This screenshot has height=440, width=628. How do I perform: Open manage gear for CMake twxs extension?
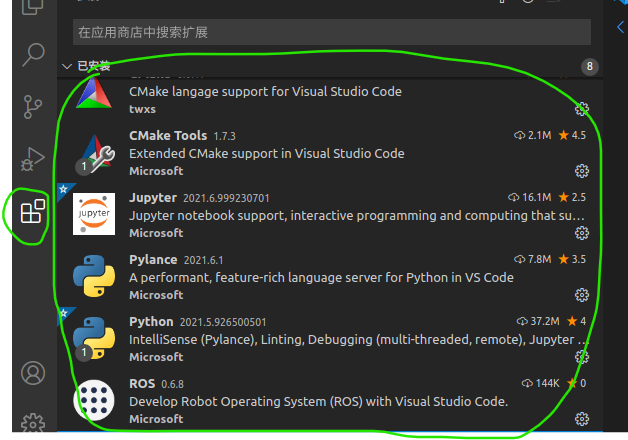click(582, 109)
